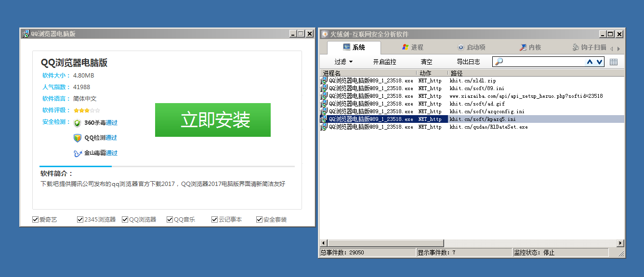The height and width of the screenshot is (277, 644).
Task: Open the 过滤 dropdown menu
Action: pos(343,62)
